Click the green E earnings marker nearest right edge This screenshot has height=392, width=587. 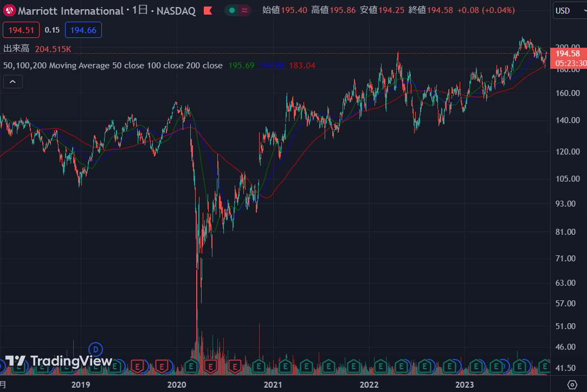point(544,366)
